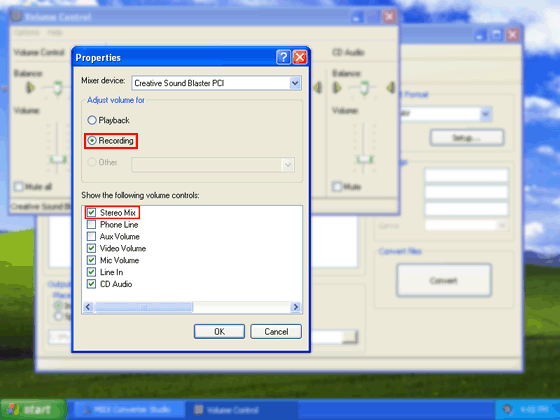The width and height of the screenshot is (560, 420).
Task: Select the Recording radio button
Action: [x=92, y=141]
